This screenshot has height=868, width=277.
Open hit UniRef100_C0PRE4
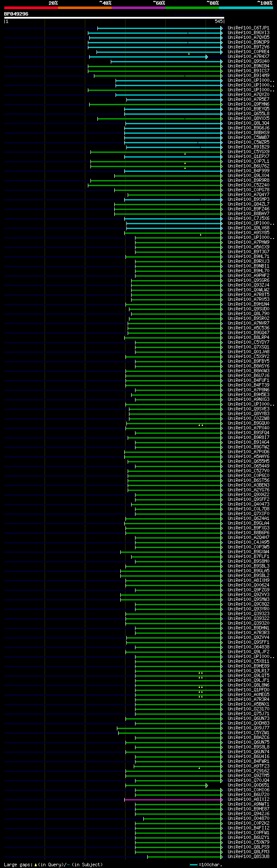pos(248,52)
